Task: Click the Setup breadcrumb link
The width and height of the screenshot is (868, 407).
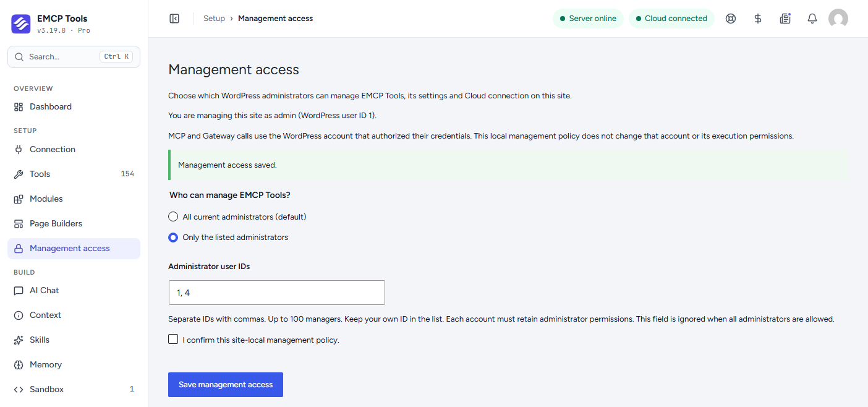Action: [214, 19]
